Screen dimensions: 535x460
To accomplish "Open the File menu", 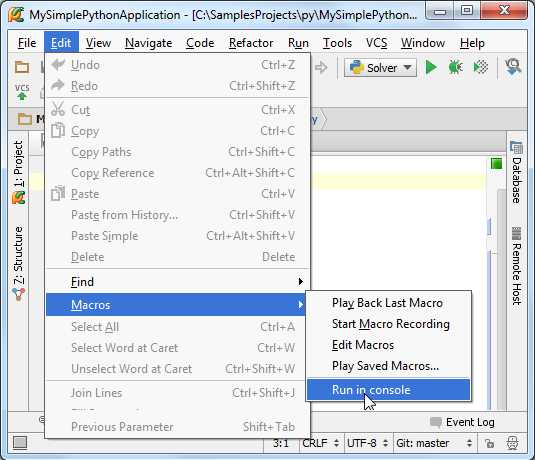I will (x=27, y=43).
